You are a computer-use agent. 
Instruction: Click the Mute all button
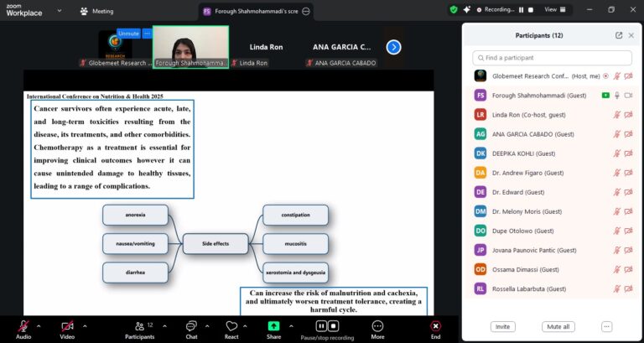pyautogui.click(x=558, y=326)
